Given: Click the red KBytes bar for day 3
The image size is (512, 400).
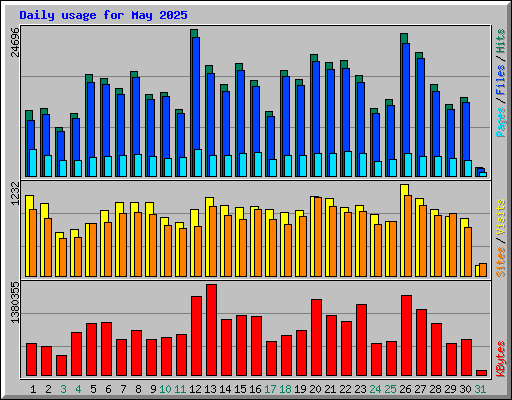Looking at the screenshot, I should [x=61, y=366].
